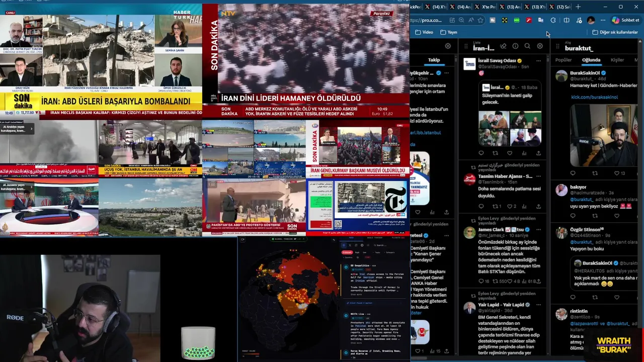Screen dimensions: 644x362
Task: Open settings gear of the İran list column
Action: [x=540, y=46]
